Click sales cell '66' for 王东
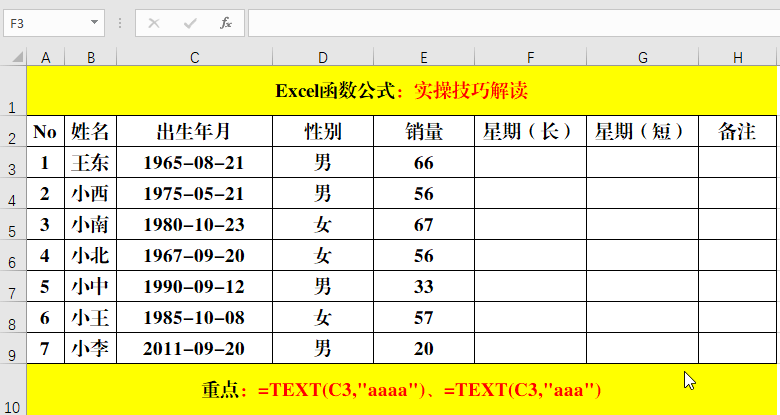Screen dimensions: 780x415 click(424, 162)
